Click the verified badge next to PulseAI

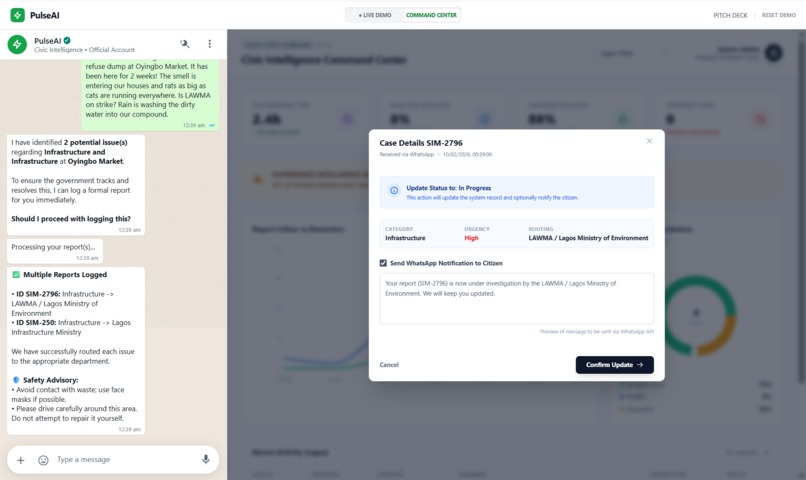[67, 40]
